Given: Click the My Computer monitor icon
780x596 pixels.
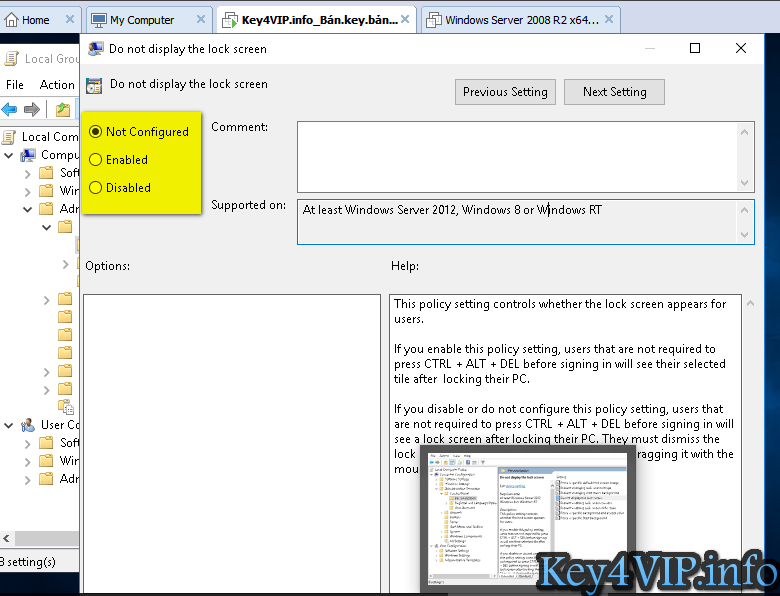Looking at the screenshot, I should (99, 20).
